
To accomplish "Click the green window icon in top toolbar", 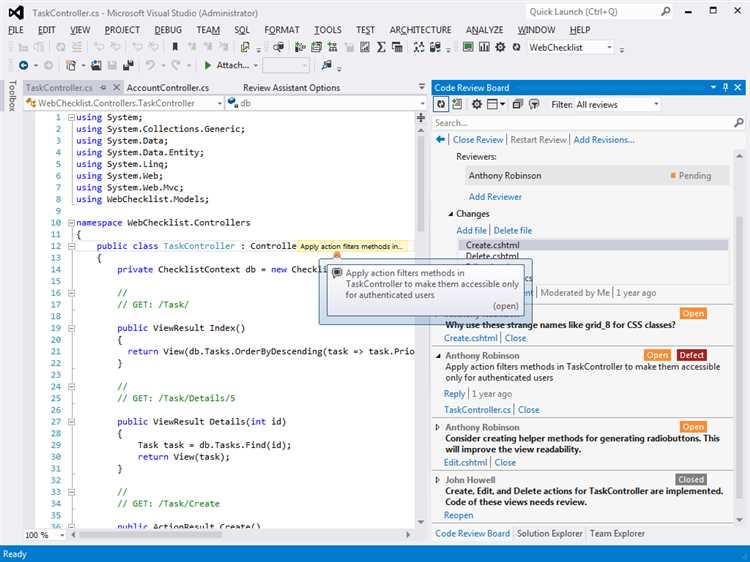I will click(468, 47).
